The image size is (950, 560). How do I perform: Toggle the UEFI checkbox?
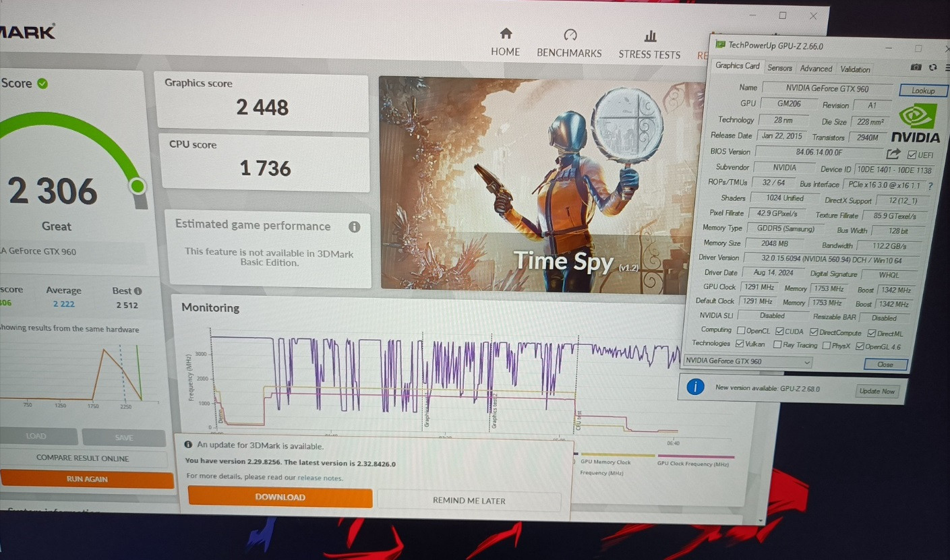[x=912, y=155]
